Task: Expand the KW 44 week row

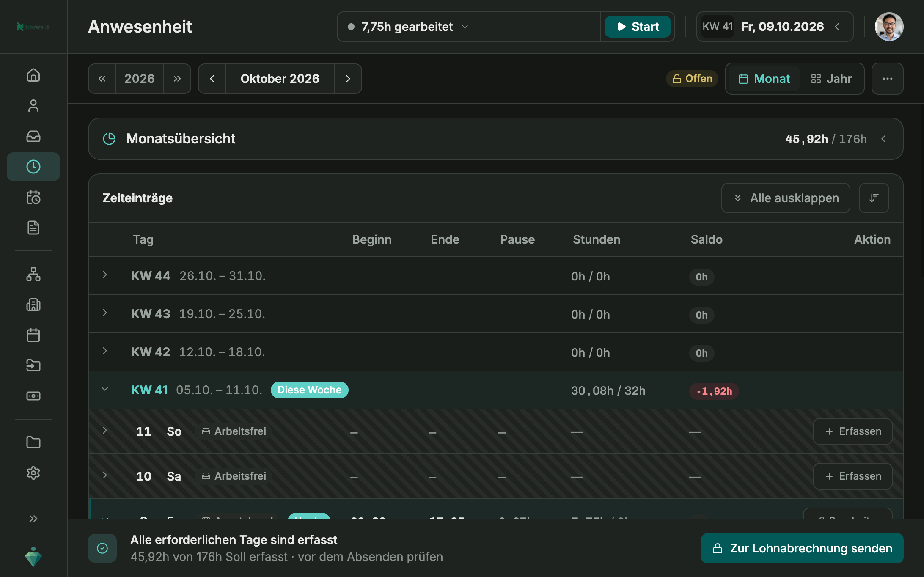Action: point(105,275)
